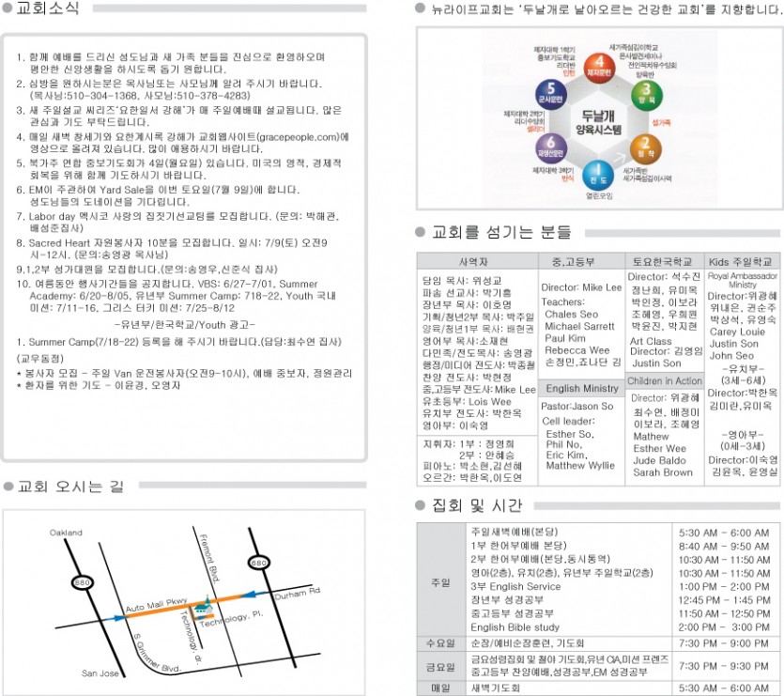
Task: Click announcement 6 about the Yard Sale
Action: coord(158,195)
